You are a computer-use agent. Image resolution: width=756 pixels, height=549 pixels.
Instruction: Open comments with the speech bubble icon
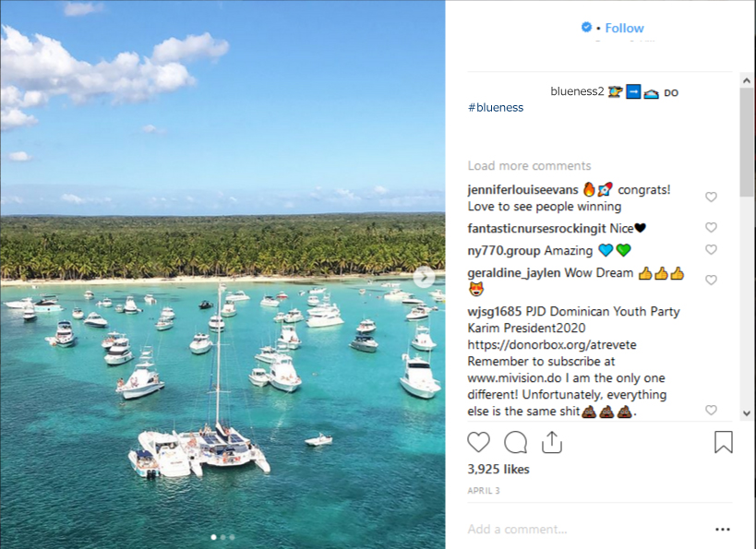coord(515,442)
